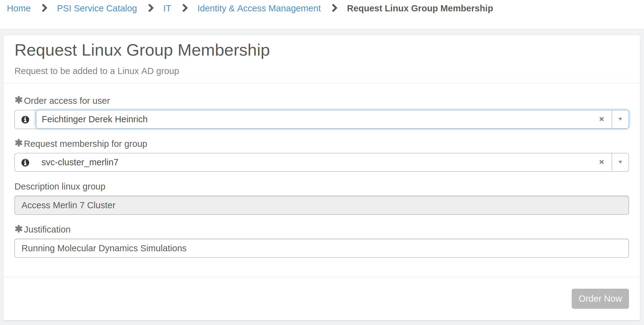This screenshot has height=325, width=644.
Task: Open the IT category breadcrumb
Action: (x=167, y=8)
